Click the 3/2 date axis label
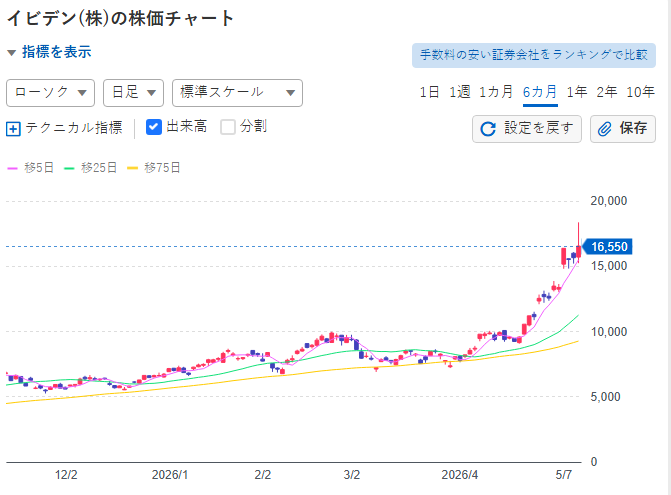This screenshot has width=671, height=495. click(352, 475)
